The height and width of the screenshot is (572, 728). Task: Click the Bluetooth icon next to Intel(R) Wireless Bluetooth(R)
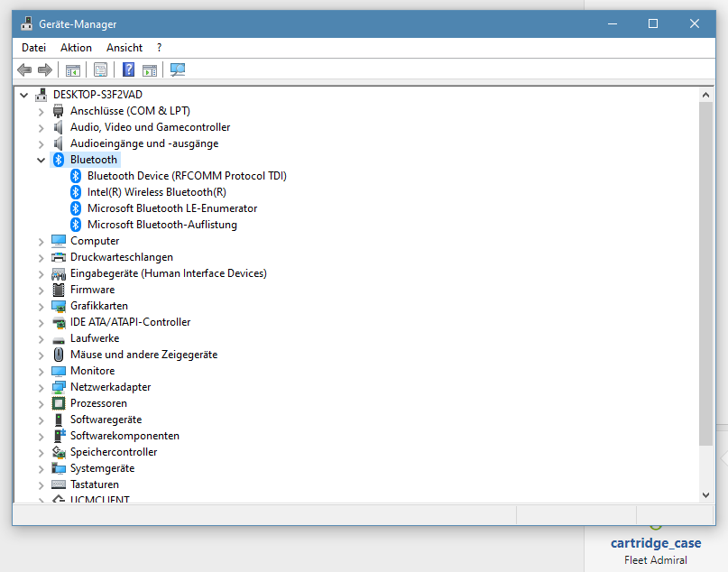click(75, 191)
